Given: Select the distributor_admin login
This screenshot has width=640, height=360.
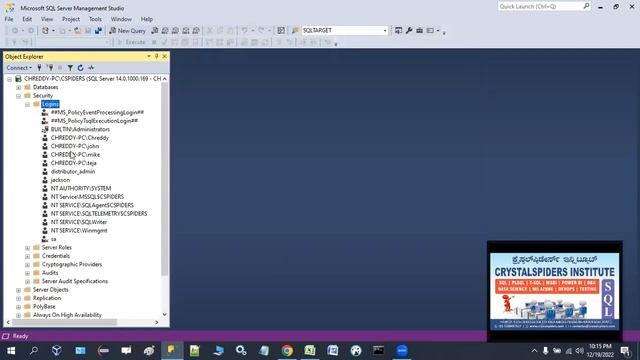Looking at the screenshot, I should (x=73, y=172).
